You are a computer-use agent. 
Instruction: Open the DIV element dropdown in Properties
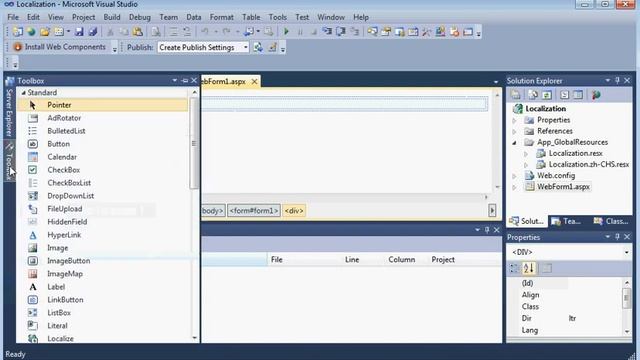pos(627,252)
